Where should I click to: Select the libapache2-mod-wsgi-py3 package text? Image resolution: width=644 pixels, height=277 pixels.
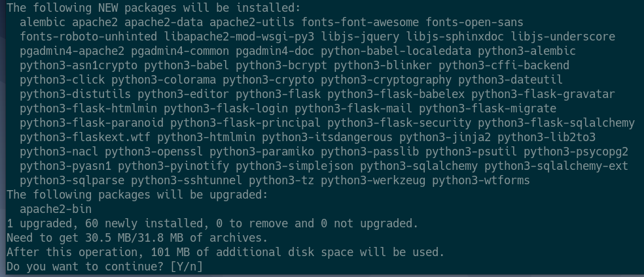(x=239, y=37)
